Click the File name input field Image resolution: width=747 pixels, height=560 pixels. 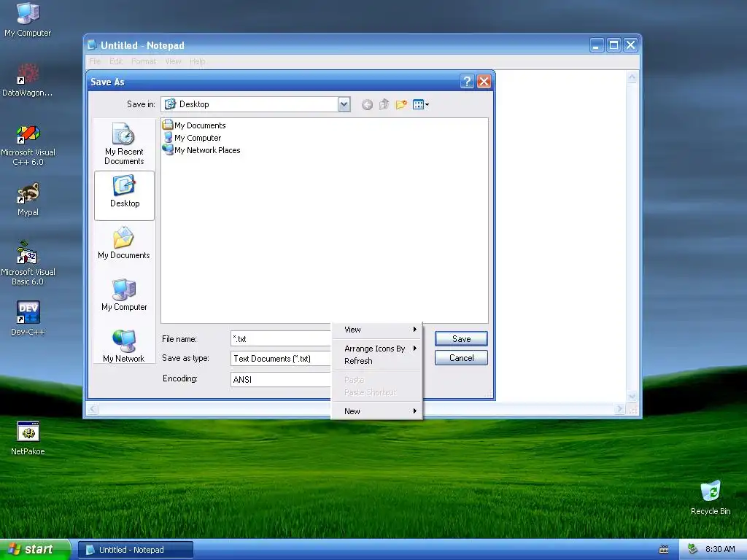[x=281, y=338]
